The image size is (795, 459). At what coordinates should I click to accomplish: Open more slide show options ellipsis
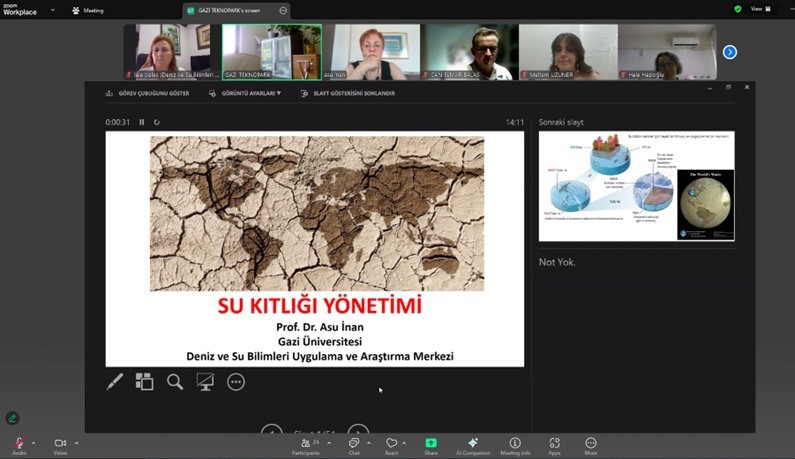tap(236, 382)
